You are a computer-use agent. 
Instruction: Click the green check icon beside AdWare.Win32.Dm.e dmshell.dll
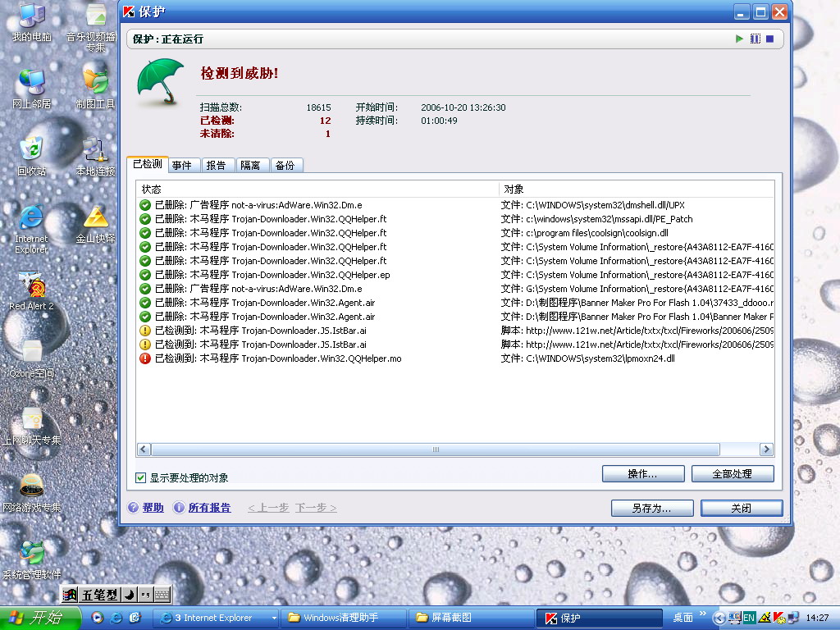tap(144, 205)
